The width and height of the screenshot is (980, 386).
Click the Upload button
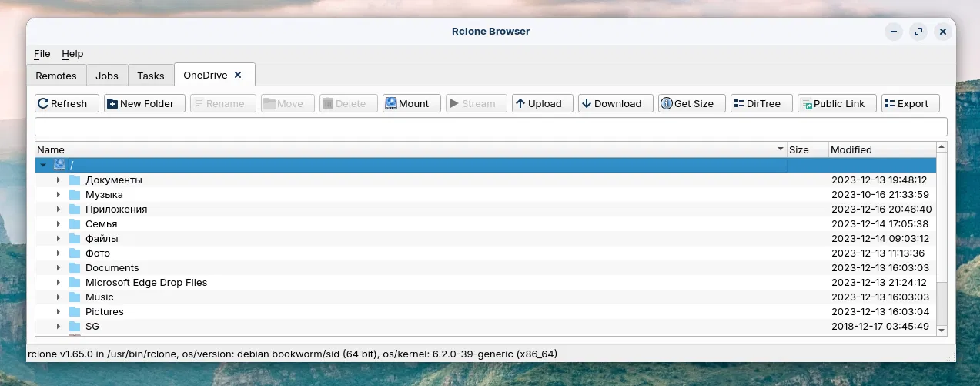coord(542,103)
